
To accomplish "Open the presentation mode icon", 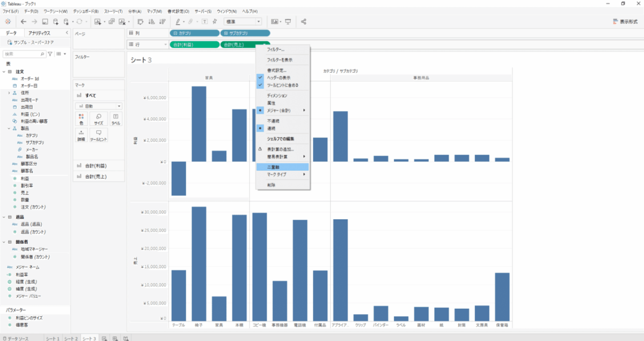I will tap(288, 21).
